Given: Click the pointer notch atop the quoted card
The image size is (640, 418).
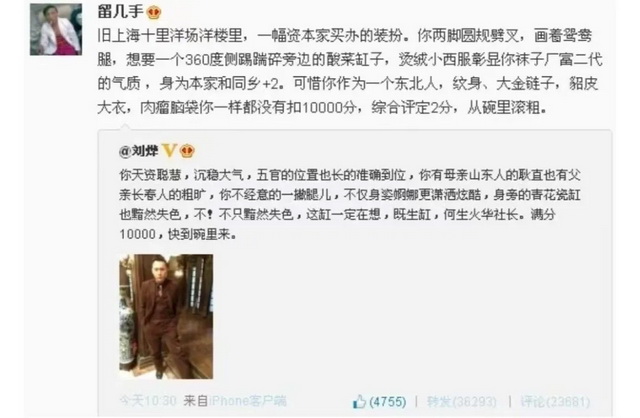Looking at the screenshot, I should point(124,127).
